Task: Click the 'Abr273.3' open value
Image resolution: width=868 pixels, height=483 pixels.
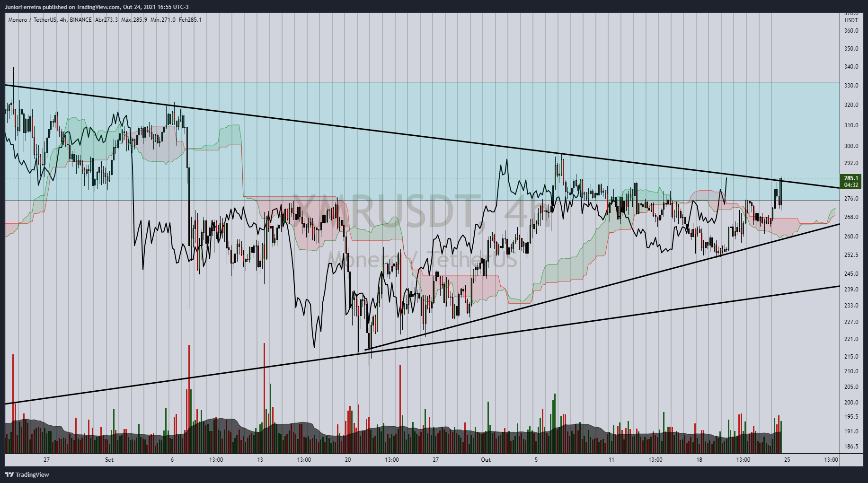Action: tap(106, 20)
